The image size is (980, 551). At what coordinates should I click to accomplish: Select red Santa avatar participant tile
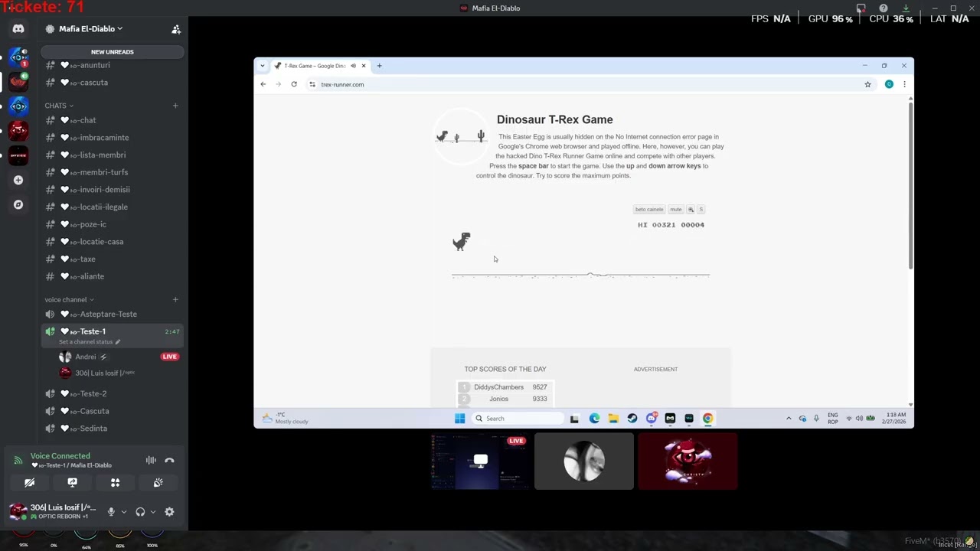click(x=688, y=461)
